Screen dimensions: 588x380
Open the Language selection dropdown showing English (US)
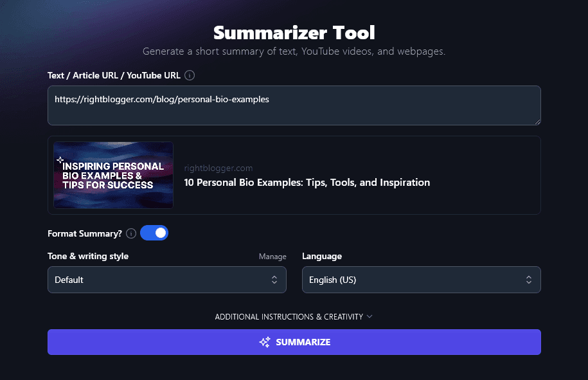421,280
